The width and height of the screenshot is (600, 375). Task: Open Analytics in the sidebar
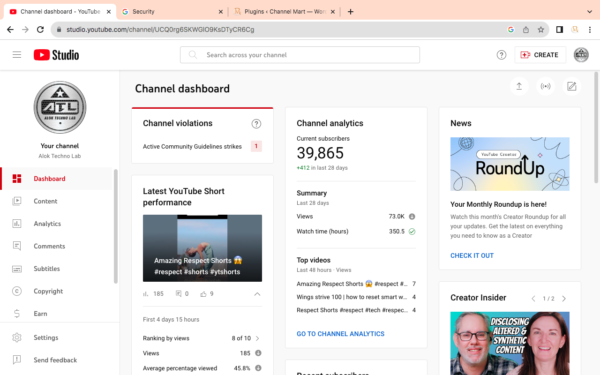57,224
